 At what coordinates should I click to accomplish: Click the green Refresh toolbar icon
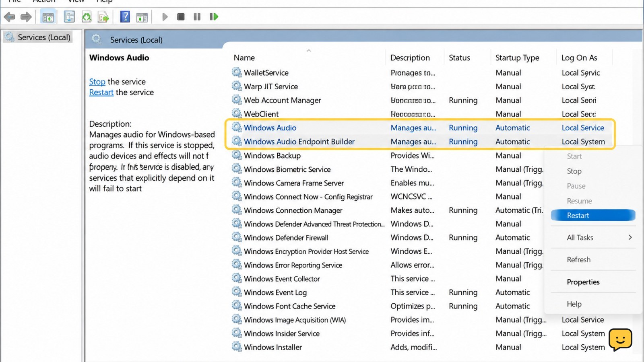pyautogui.click(x=87, y=17)
